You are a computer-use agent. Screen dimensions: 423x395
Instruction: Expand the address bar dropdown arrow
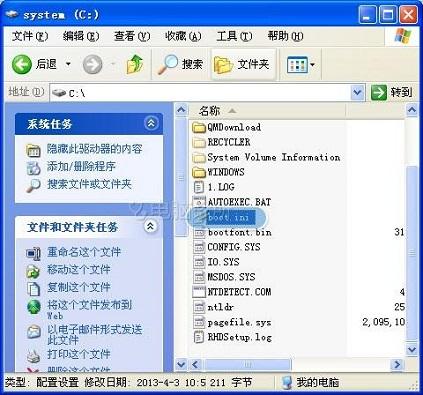357,92
